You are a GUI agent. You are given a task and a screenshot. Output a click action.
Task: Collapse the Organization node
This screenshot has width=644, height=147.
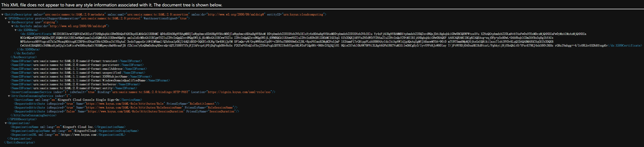[6, 123]
